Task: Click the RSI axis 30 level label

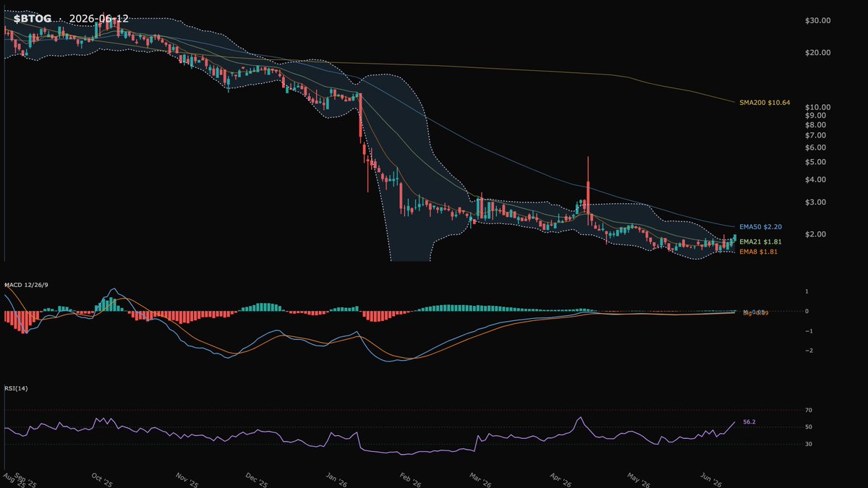Action: [x=809, y=444]
